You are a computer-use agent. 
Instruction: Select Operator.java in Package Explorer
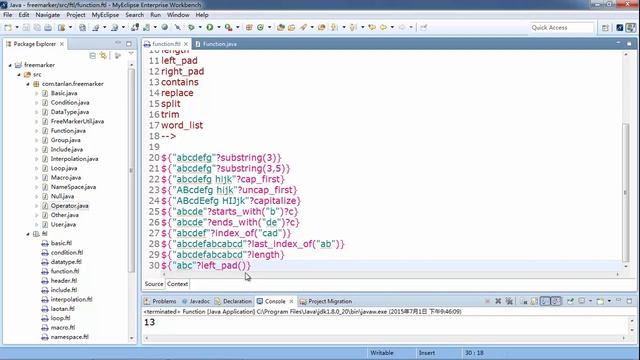point(69,206)
